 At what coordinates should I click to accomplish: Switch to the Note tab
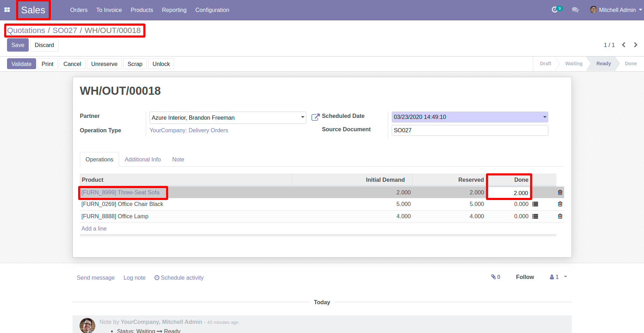pos(178,159)
